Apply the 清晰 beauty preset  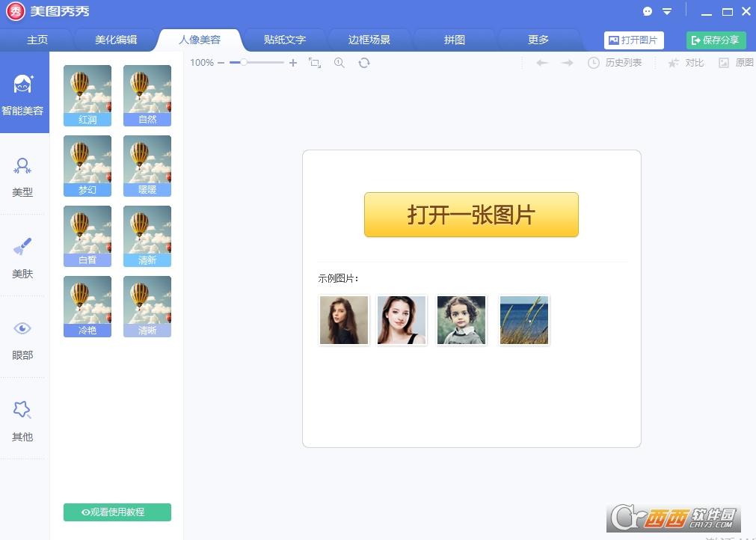click(147, 307)
